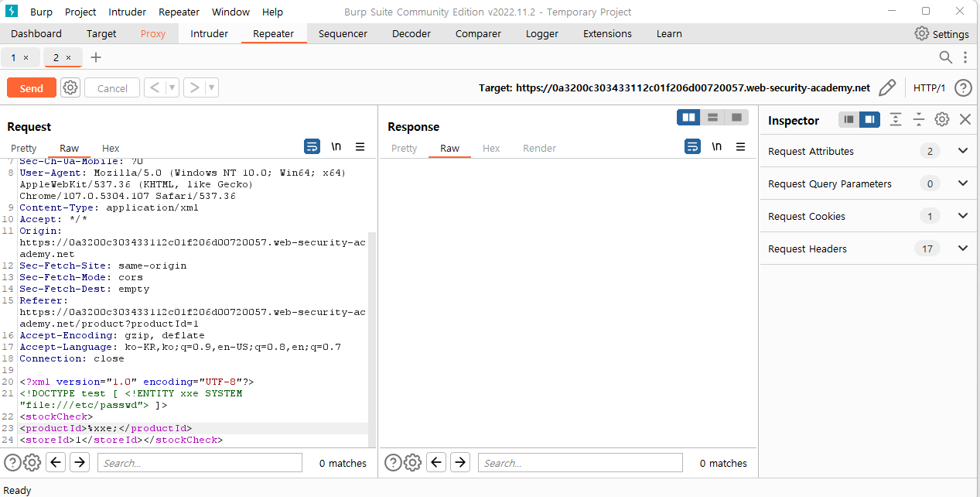Open the Project menu
The height and width of the screenshot is (497, 980).
(80, 12)
